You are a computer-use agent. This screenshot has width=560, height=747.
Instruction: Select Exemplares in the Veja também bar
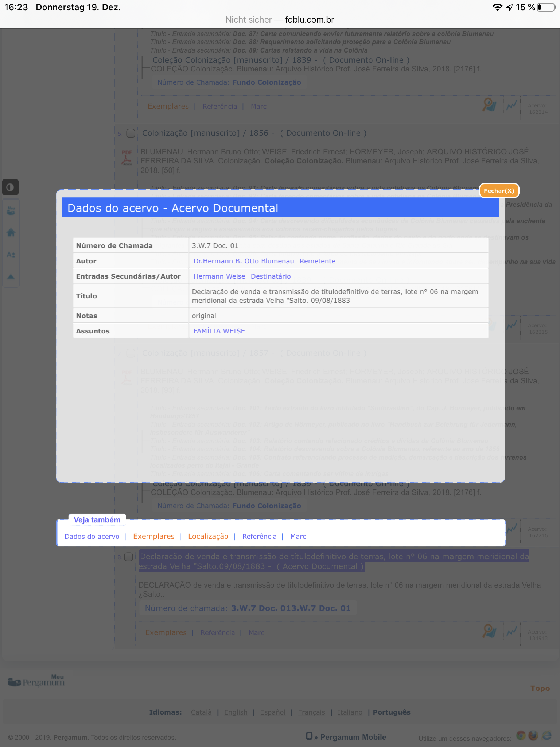(x=153, y=537)
